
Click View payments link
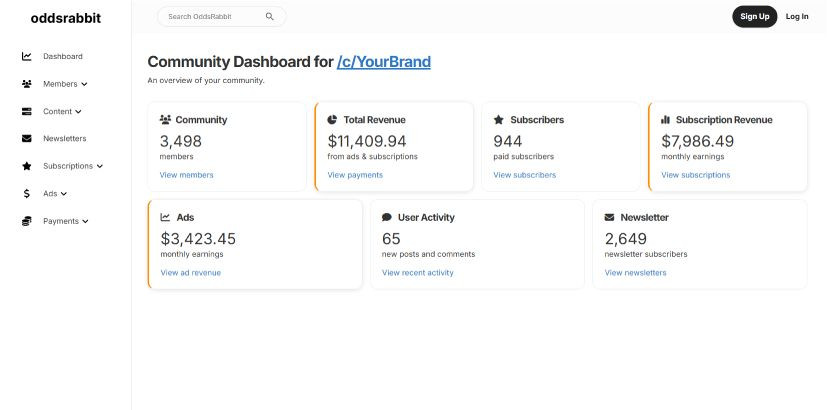(x=355, y=175)
